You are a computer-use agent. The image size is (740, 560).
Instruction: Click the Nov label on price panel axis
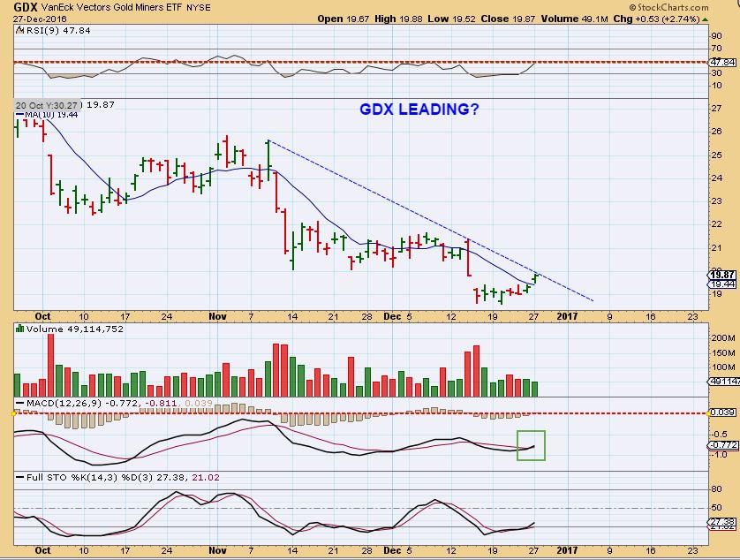click(217, 316)
